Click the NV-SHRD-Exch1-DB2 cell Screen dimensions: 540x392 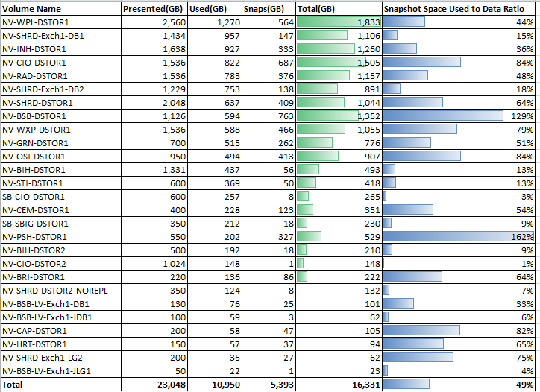[x=61, y=89]
